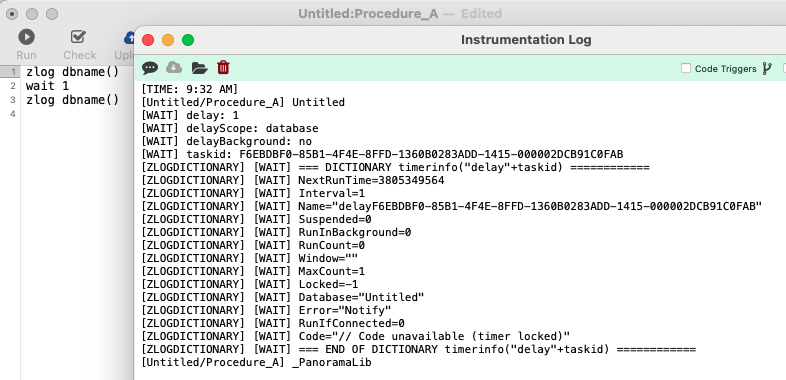Click the "Interval=1" log line
The image size is (786, 380).
(253, 194)
